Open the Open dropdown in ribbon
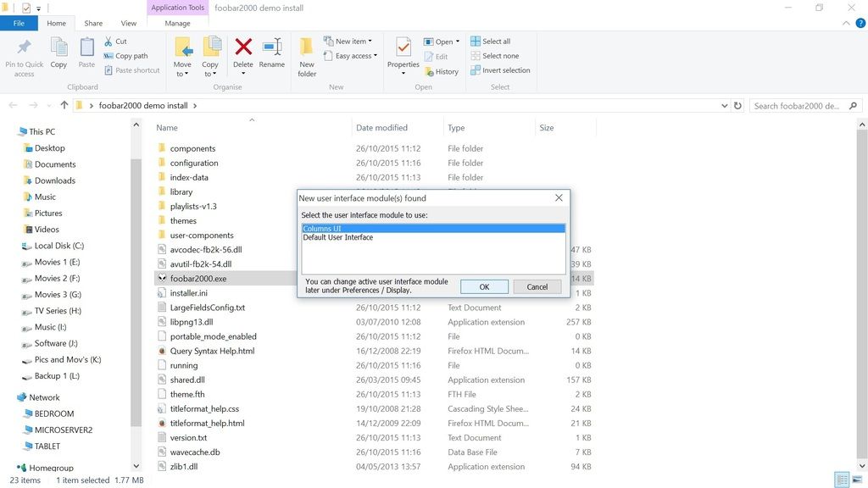Viewport: 868px width, 488px height. pyautogui.click(x=442, y=42)
